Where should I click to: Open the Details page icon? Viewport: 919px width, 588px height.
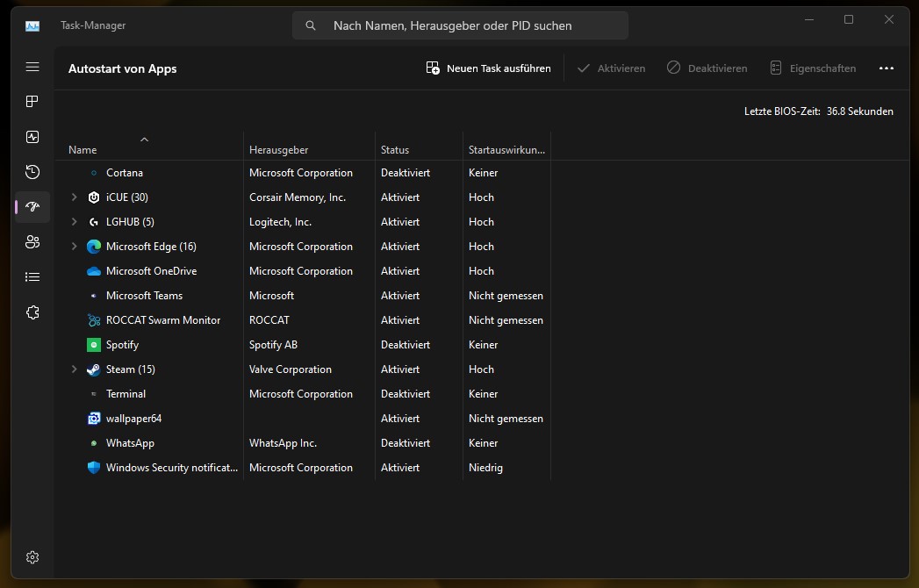(x=32, y=276)
